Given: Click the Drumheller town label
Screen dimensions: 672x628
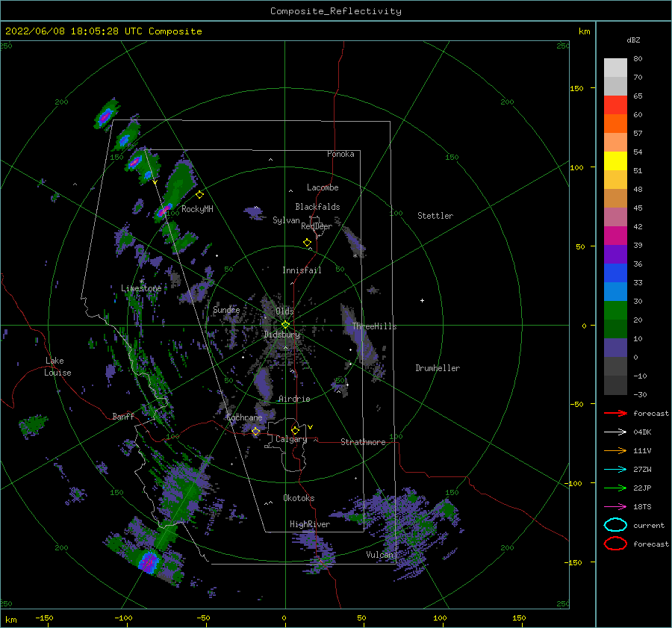Looking at the screenshot, I should 438,368.
